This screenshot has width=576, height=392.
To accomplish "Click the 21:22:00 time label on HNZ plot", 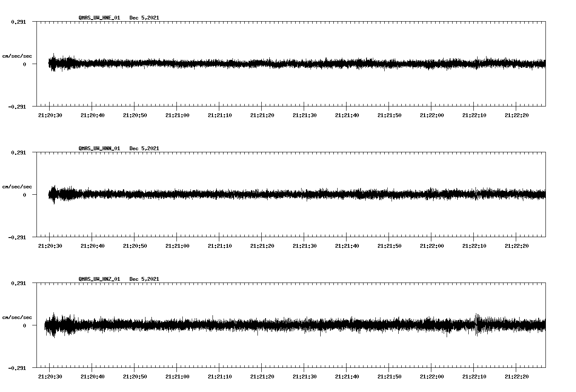I will pyautogui.click(x=432, y=377).
